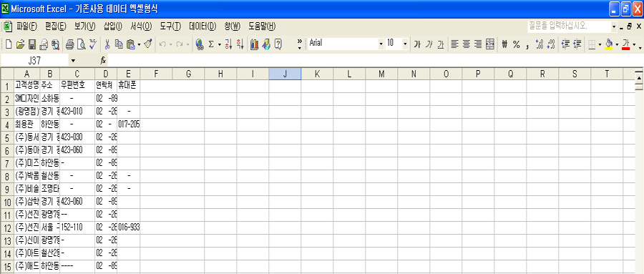Screen dimensions: 644x274
Task: Open the Font Color dropdown arrow
Action: tap(635, 44)
